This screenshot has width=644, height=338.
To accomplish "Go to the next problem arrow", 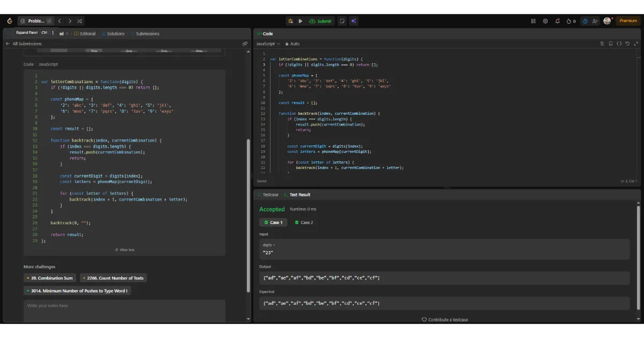I will pos(69,21).
